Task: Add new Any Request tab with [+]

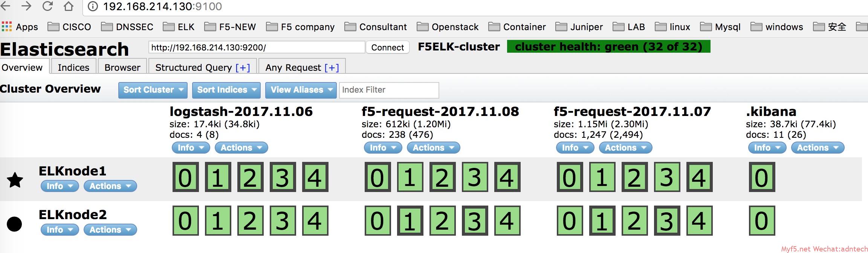Action: tap(332, 67)
